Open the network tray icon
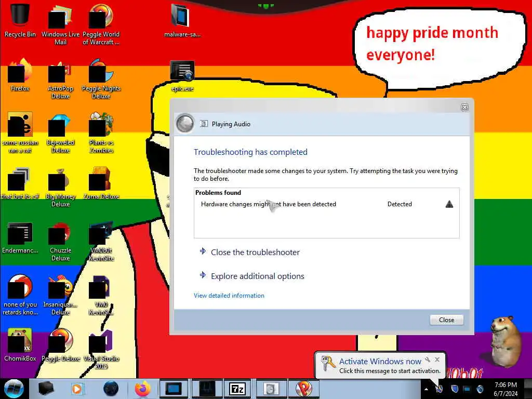Image resolution: width=532 pixels, height=399 pixels. 467,389
